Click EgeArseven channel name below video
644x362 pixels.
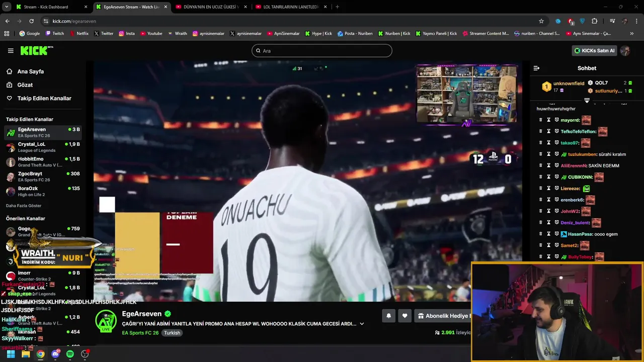(142, 314)
